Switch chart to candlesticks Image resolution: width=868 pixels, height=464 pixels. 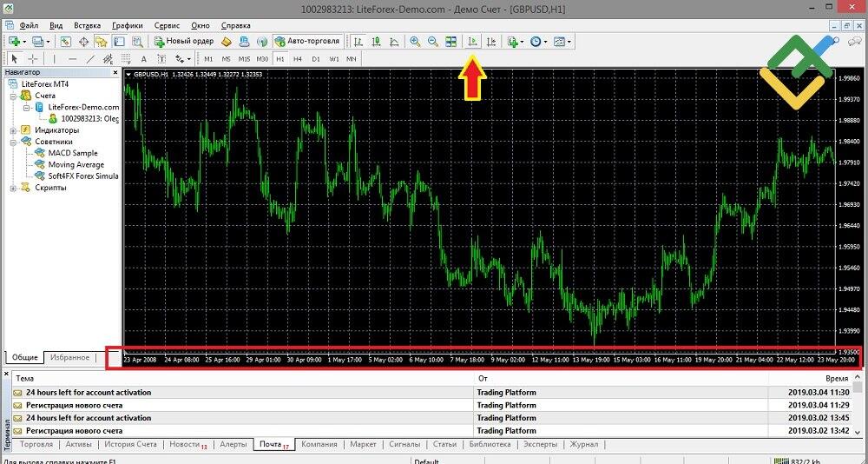click(377, 42)
